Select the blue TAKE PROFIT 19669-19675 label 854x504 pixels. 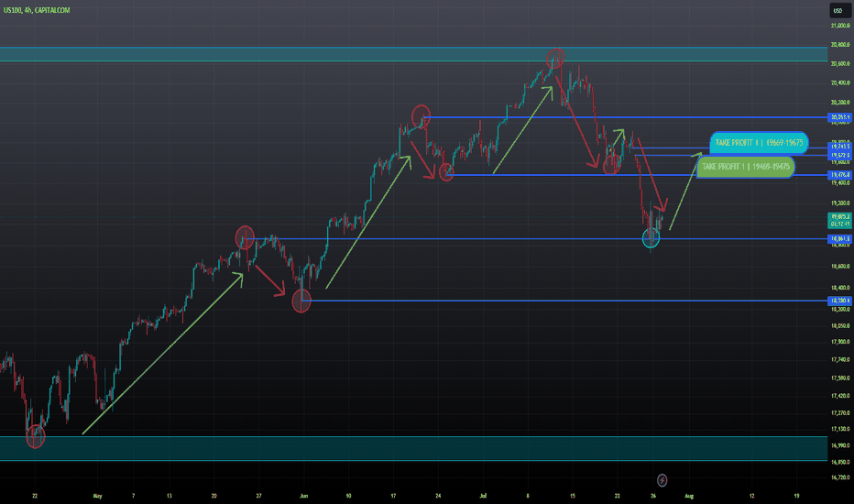click(759, 143)
